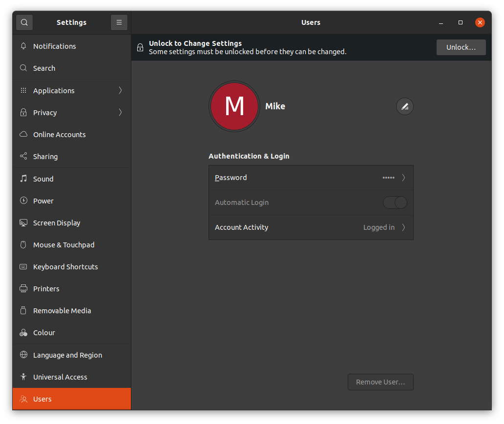Go to Universal Access settings
The width and height of the screenshot is (504, 424).
[x=60, y=377]
